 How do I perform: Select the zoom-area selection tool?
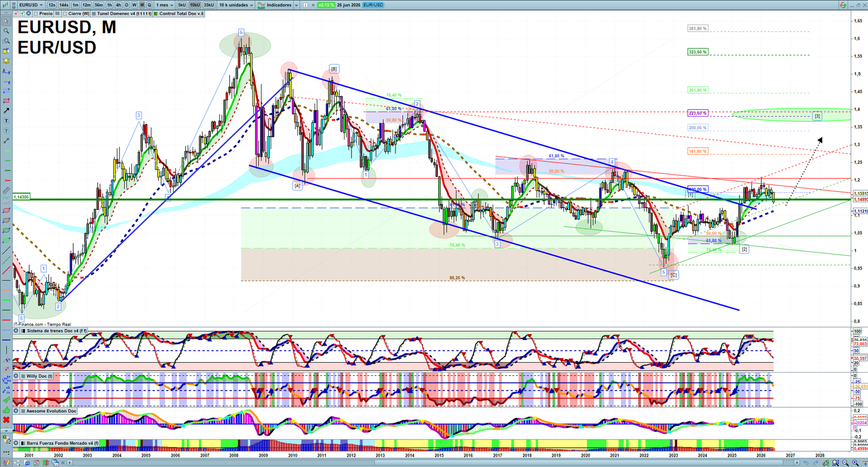click(6, 41)
